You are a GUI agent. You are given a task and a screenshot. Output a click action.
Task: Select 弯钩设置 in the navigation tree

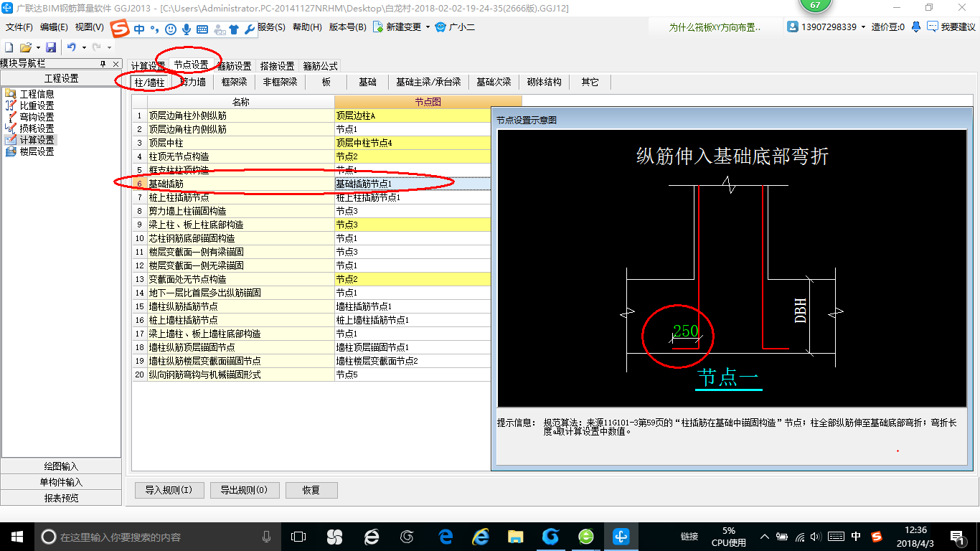[37, 117]
